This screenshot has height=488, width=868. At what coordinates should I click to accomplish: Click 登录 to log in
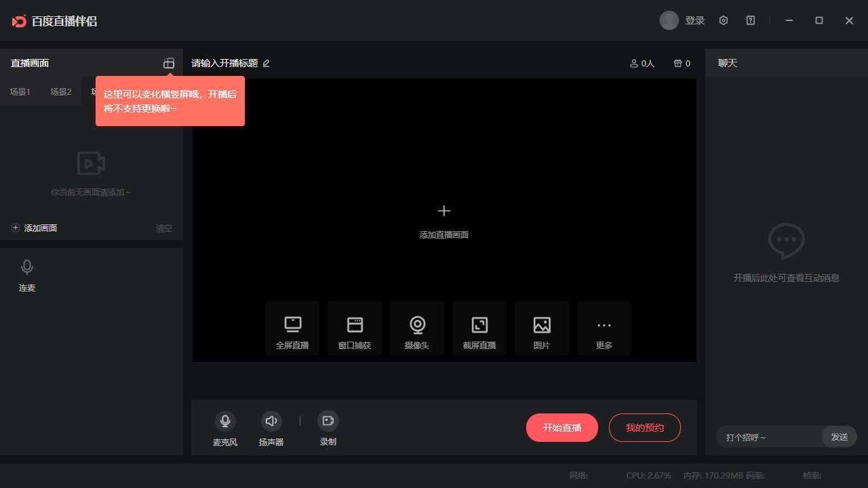click(x=694, y=21)
